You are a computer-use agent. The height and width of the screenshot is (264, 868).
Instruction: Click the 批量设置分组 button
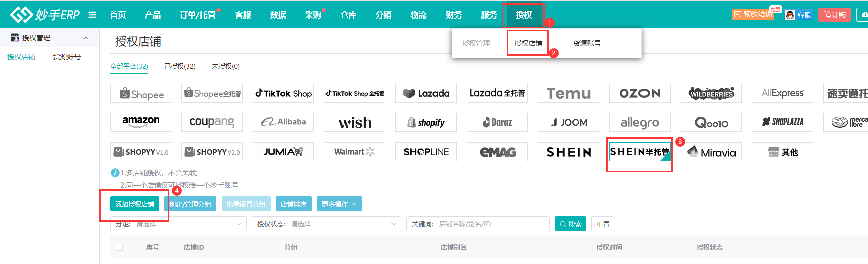[x=246, y=204]
